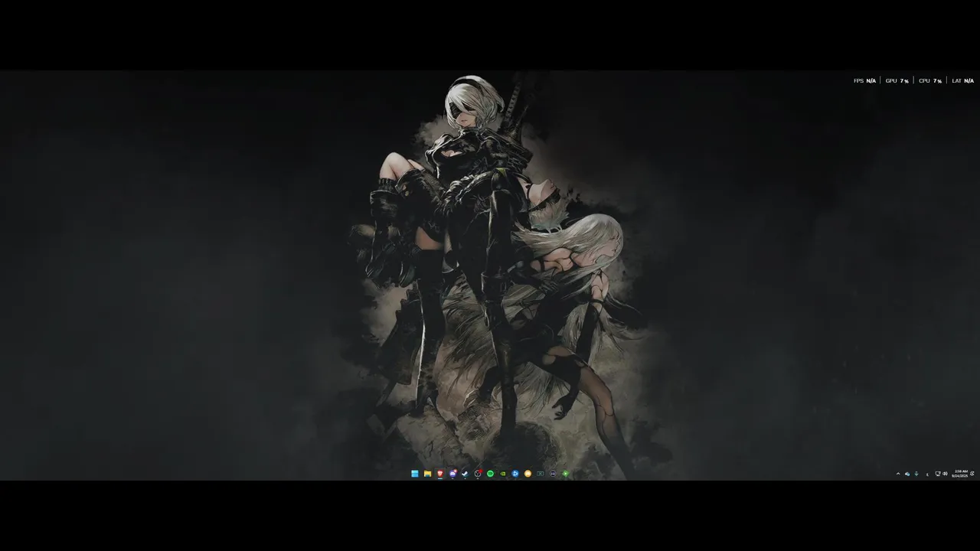Open the cloud sync tray icon
The image size is (980, 551).
tap(907, 474)
